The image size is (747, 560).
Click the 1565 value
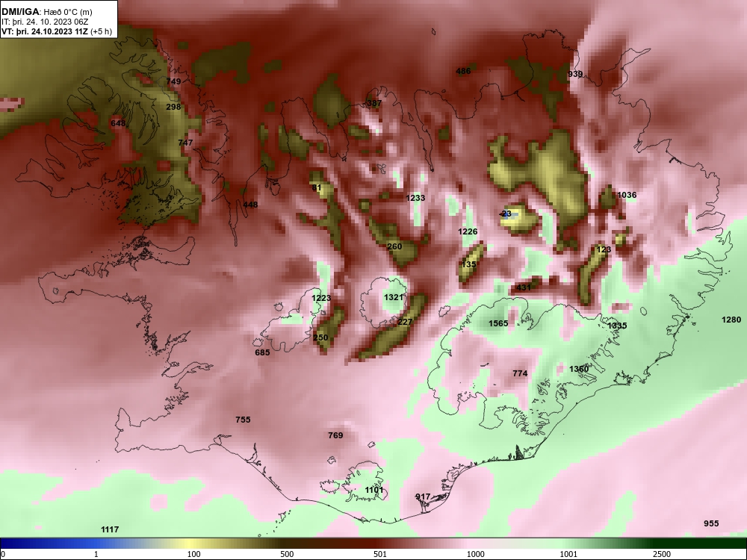498,323
